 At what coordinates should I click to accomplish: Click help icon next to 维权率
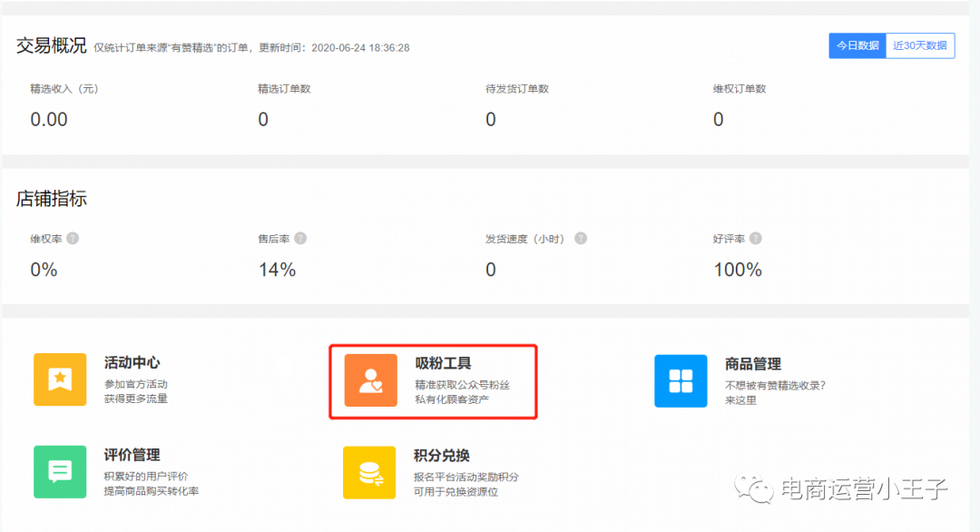tap(73, 239)
